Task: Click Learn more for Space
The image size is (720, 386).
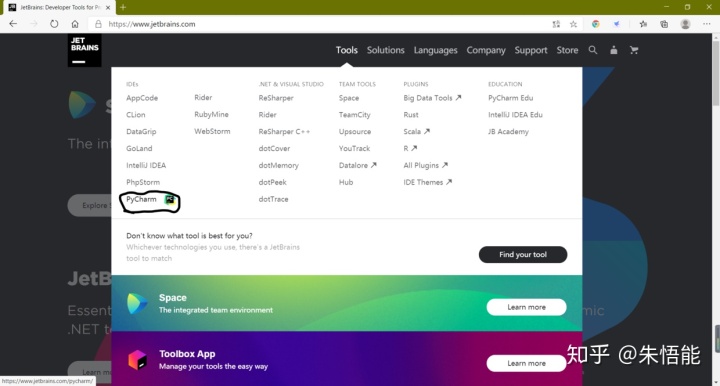Action: coord(526,307)
